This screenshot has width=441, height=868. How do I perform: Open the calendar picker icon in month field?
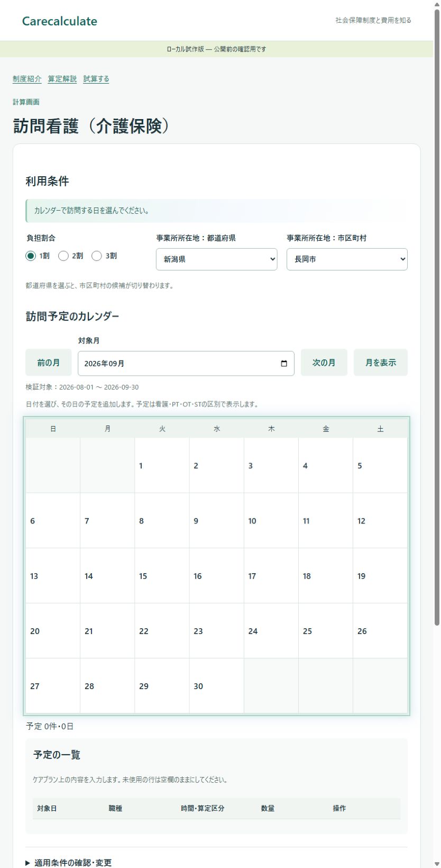click(x=284, y=364)
